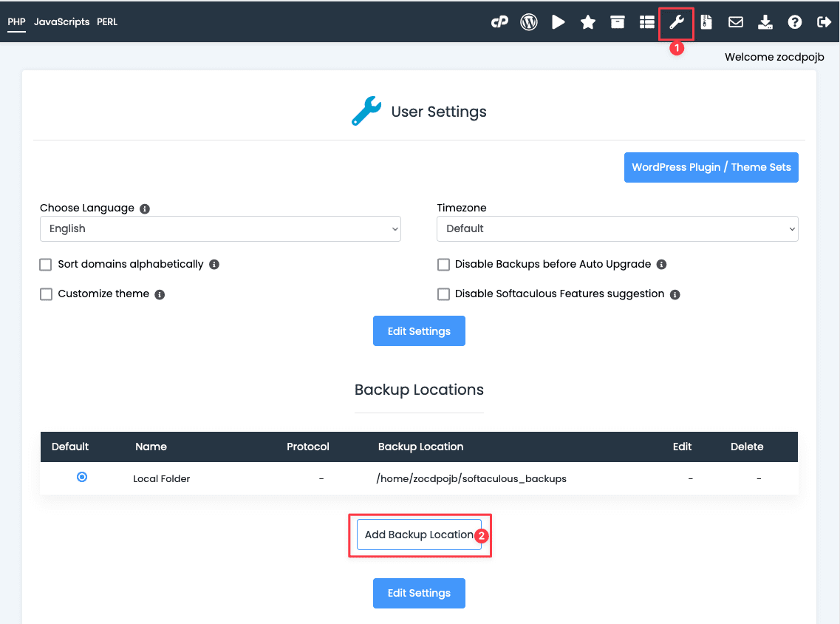Open the email notifications icon
This screenshot has height=624, width=840.
point(736,21)
